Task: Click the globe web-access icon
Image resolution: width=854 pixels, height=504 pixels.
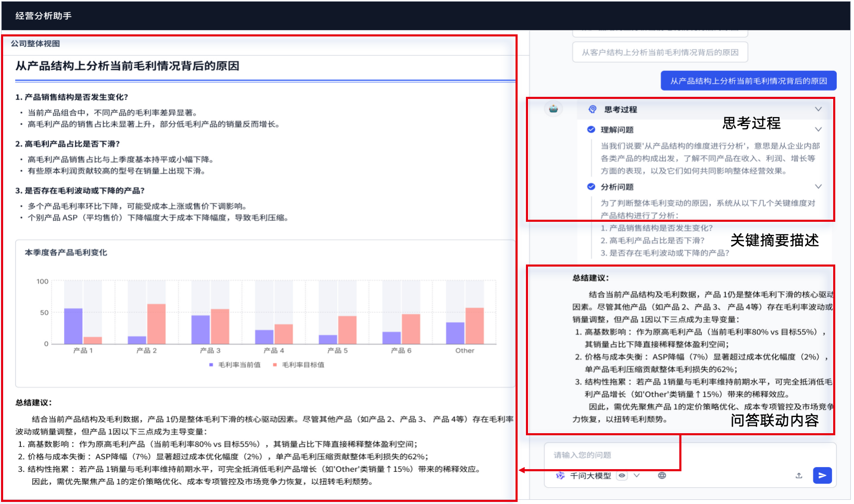Action: pos(662,475)
